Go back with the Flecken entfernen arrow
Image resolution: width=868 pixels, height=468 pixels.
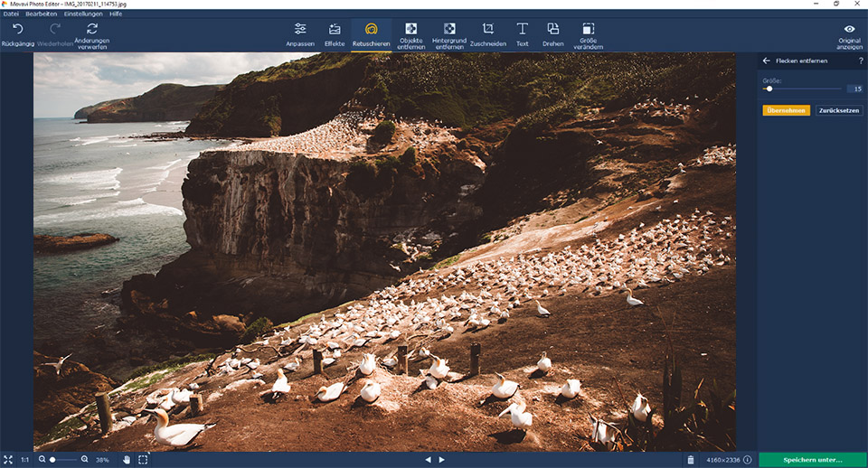coord(766,61)
